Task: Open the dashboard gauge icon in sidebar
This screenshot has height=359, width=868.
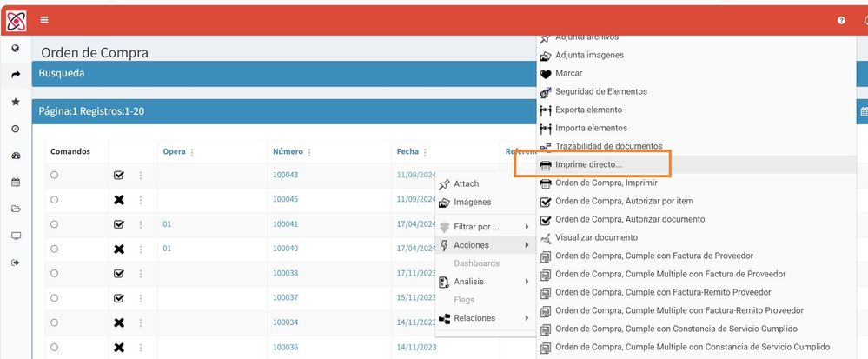Action: [16, 156]
